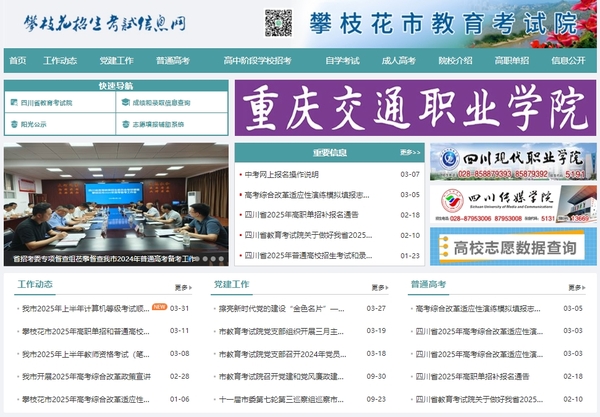Open the slideshow caption 省招考委专项督查组
Image resolution: width=600 pixels, height=417 pixels.
point(103,259)
